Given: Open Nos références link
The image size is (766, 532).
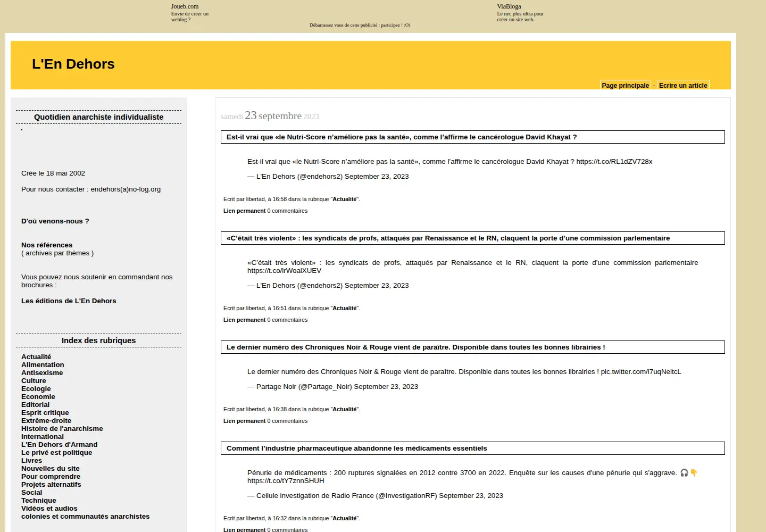Looking at the screenshot, I should 47,245.
